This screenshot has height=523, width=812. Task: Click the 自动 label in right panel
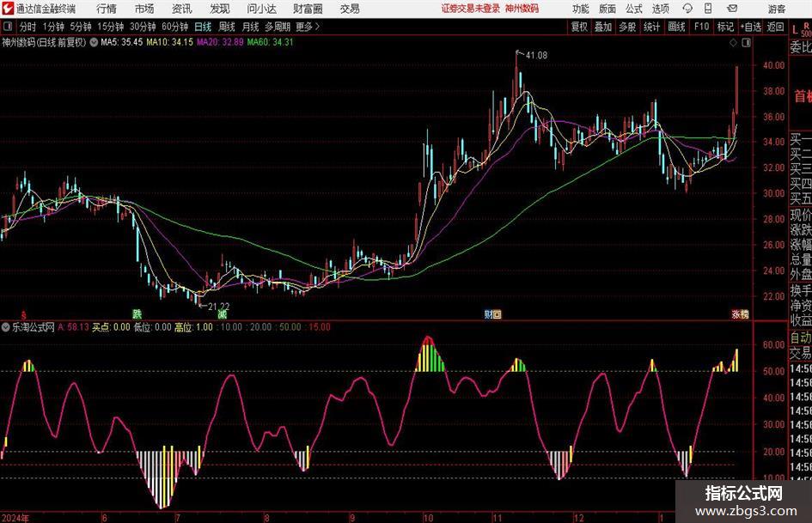801,338
